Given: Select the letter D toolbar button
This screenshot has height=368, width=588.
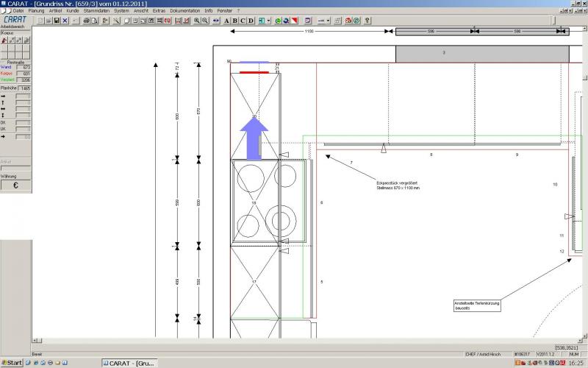Looking at the screenshot, I should point(251,21).
